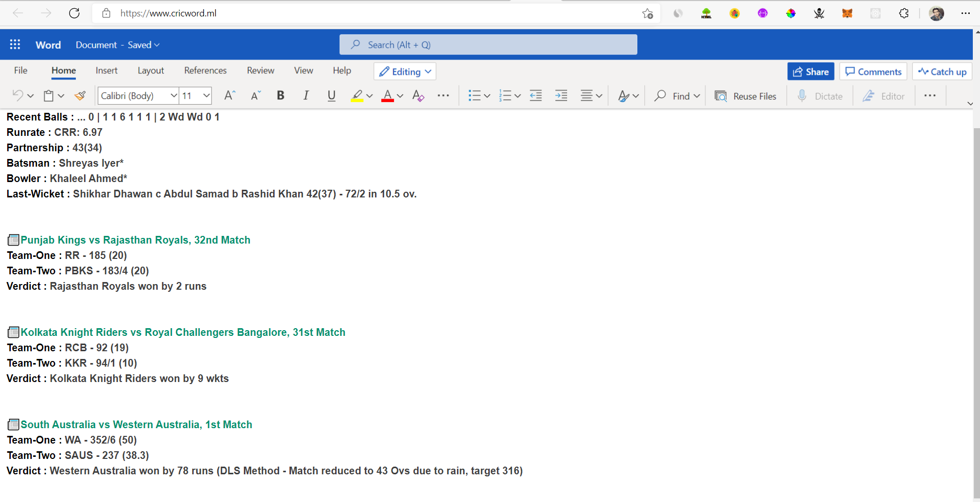Image resolution: width=980 pixels, height=502 pixels.
Task: Apply yellow text highlight color
Action: (x=357, y=96)
